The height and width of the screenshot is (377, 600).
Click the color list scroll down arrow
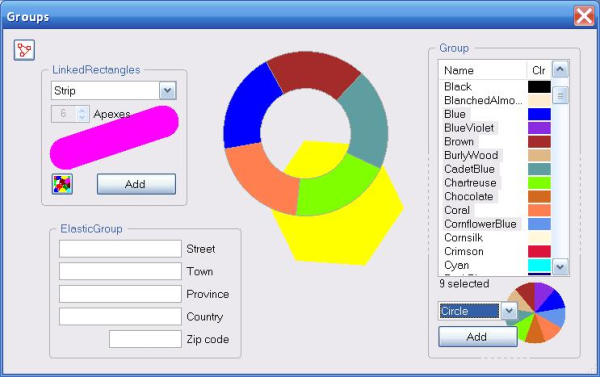click(x=560, y=266)
